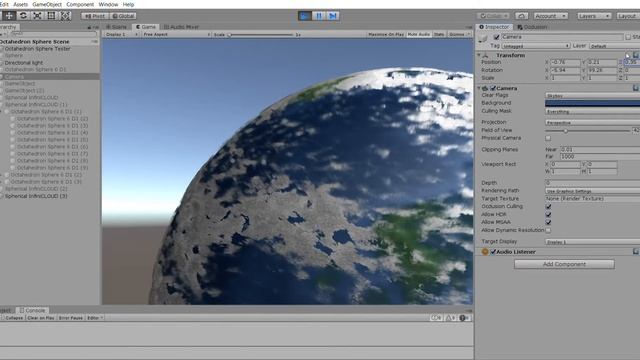
Task: Click the Stats button in Game view
Action: click(439, 35)
